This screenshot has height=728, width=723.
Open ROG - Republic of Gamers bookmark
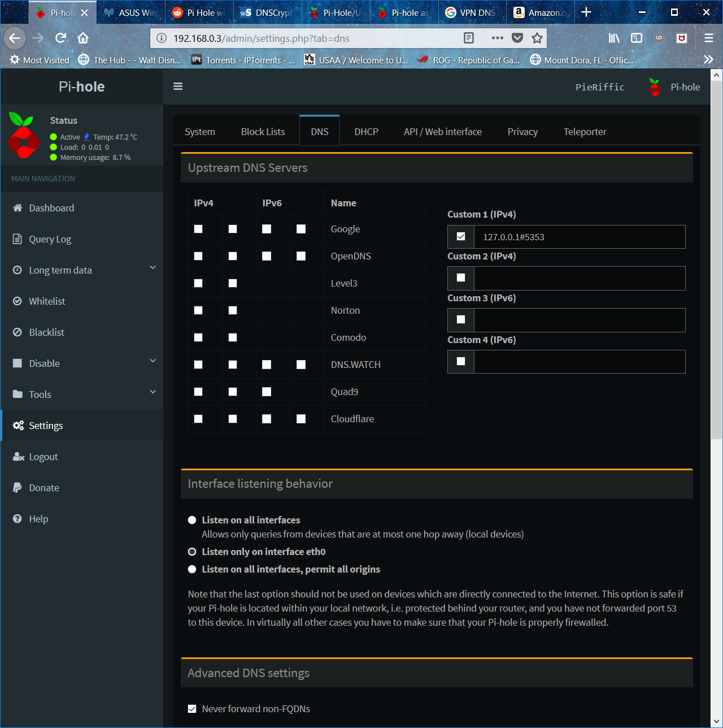coord(469,60)
